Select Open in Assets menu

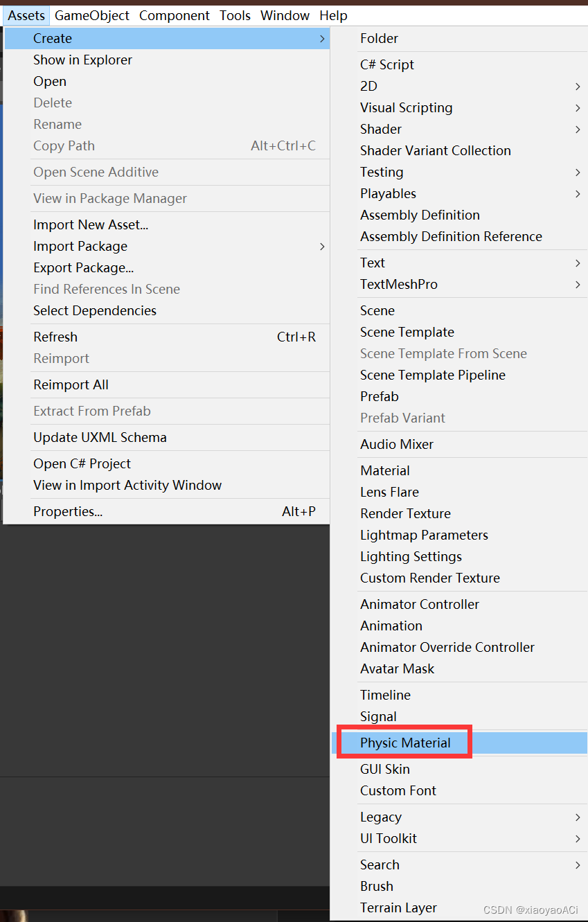(x=167, y=81)
